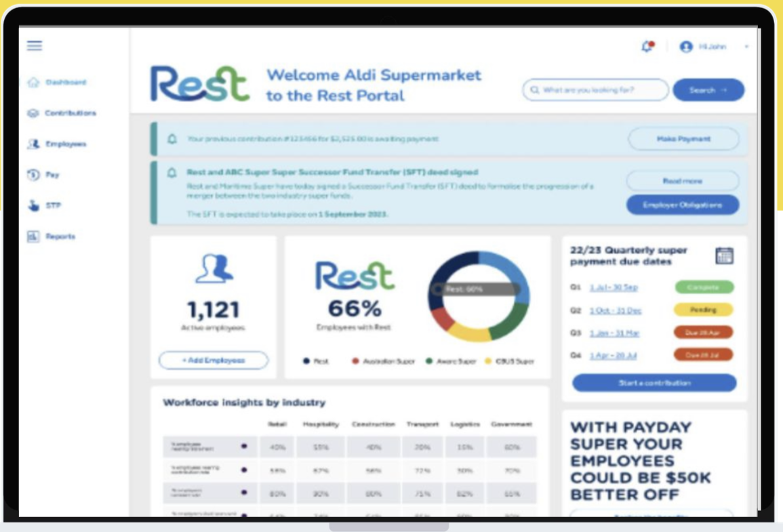The image size is (783, 532).
Task: Click the Make Payment button
Action: pos(683,139)
